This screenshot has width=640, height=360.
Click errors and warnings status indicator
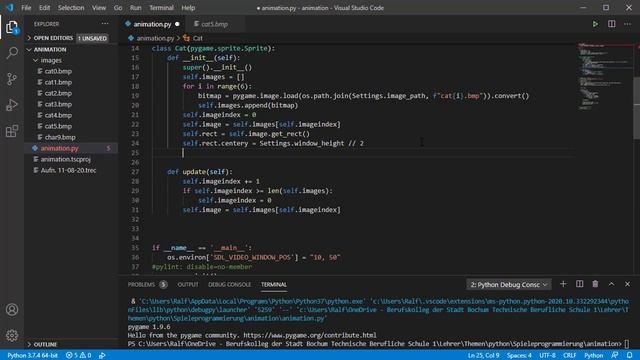click(x=79, y=355)
